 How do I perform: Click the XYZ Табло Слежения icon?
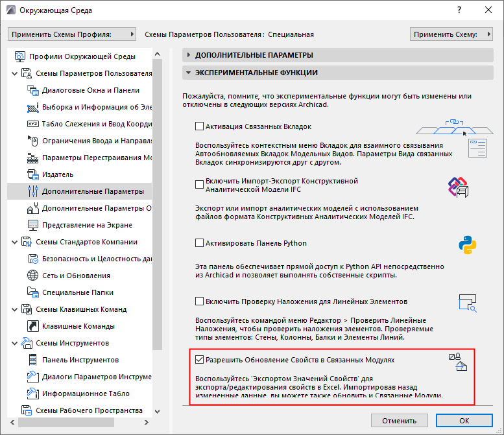pos(33,124)
